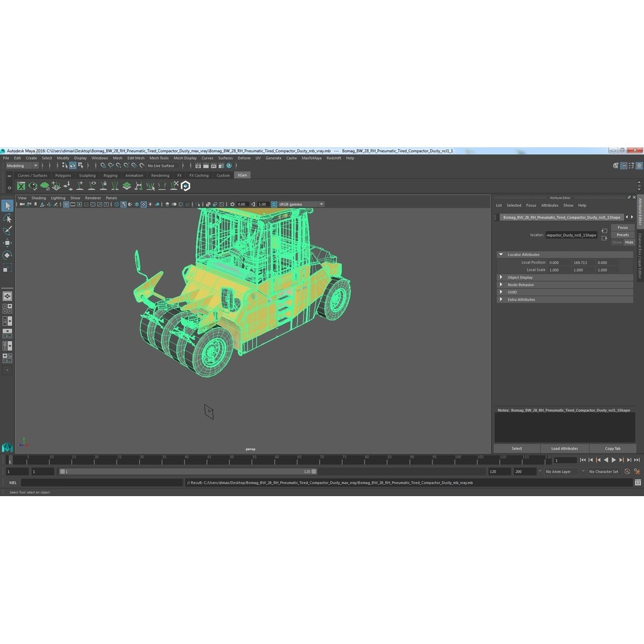Choose the Move tool in toolbox

click(x=7, y=243)
